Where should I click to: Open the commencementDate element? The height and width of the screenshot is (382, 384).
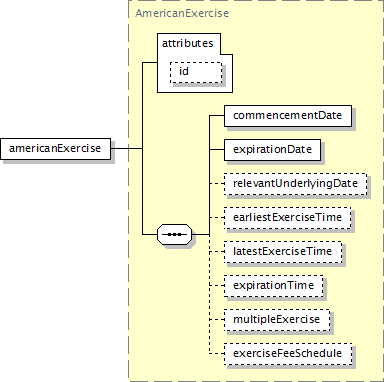[288, 116]
